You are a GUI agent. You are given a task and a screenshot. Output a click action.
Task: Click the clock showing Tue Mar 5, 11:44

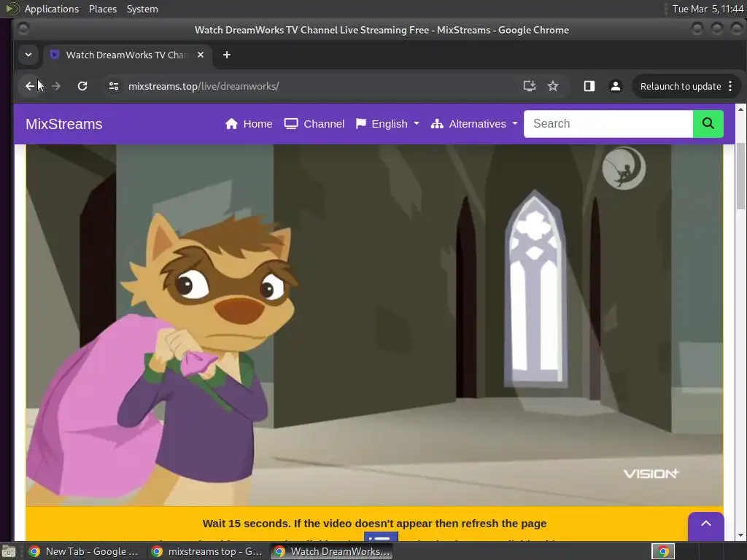click(x=708, y=9)
